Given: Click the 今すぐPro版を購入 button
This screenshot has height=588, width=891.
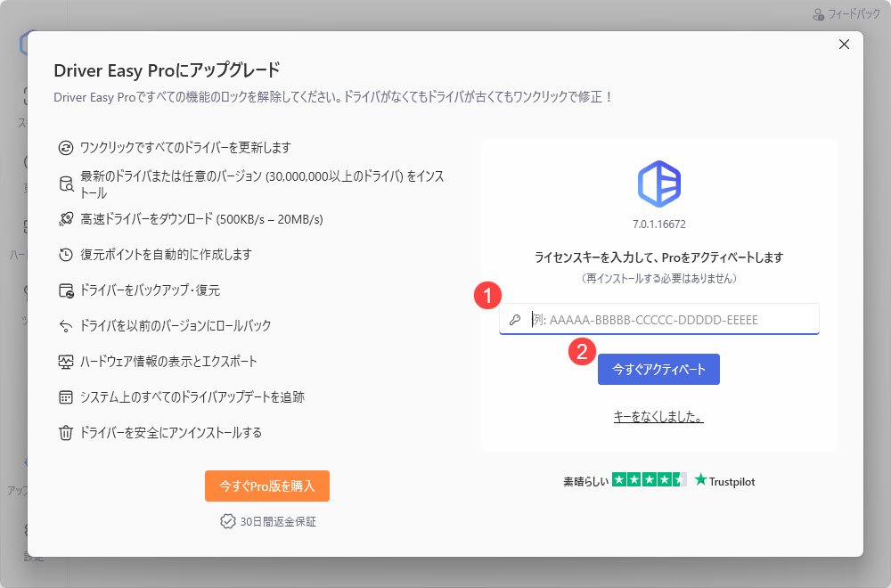Looking at the screenshot, I should [x=267, y=486].
